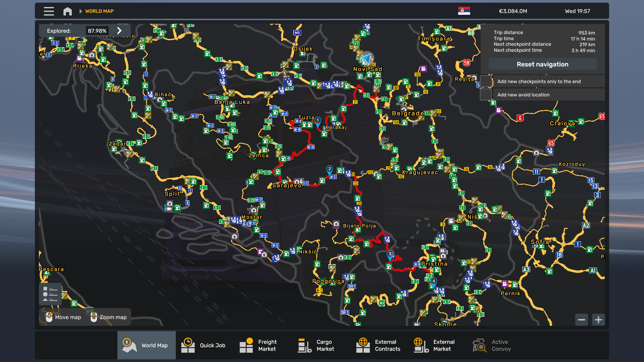Screen dimensions: 644x362
Task: Go to home screen icon
Action: (67, 11)
